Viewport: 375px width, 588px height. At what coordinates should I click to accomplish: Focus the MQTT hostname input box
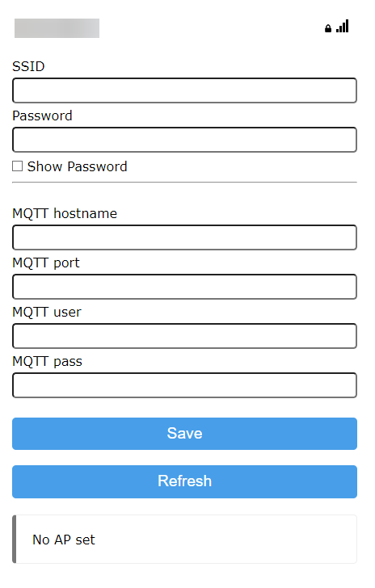[x=184, y=237]
